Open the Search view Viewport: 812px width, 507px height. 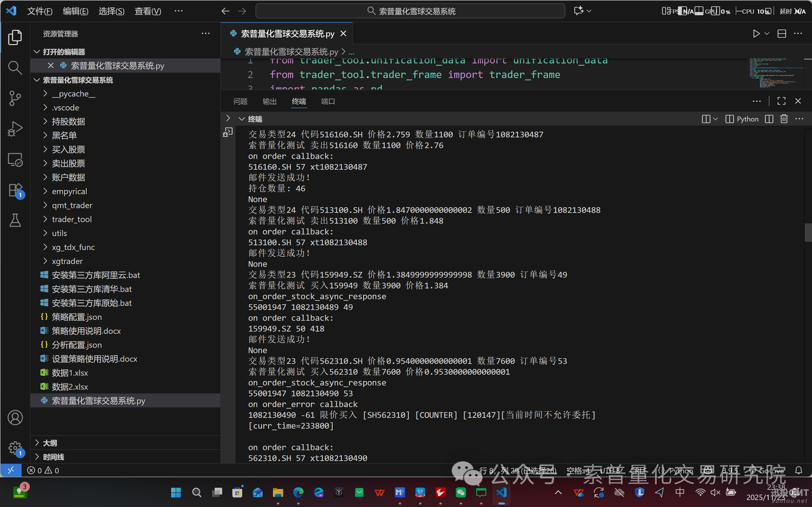(15, 67)
